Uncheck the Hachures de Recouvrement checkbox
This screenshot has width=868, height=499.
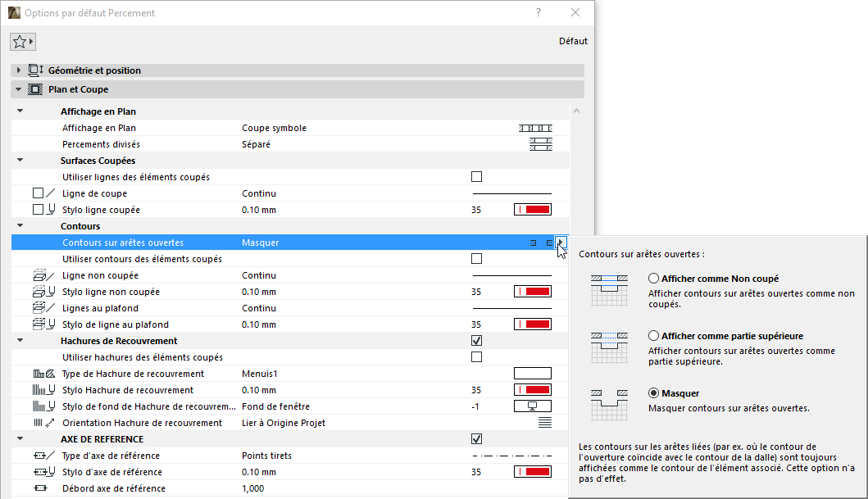(x=477, y=341)
